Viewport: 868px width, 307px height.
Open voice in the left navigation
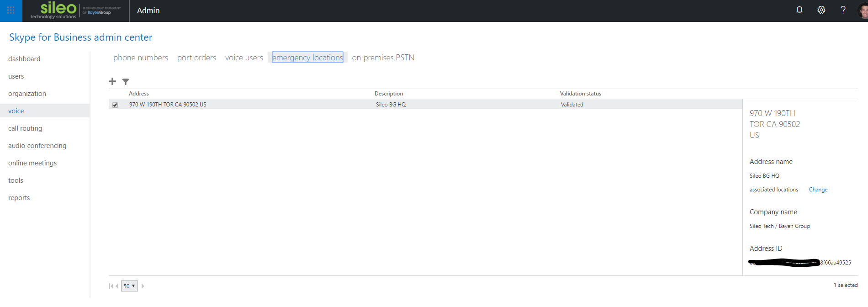tap(16, 111)
